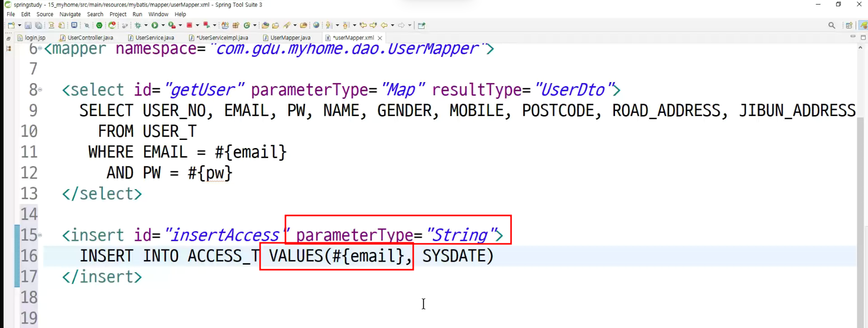Open the Navigate menu

70,14
